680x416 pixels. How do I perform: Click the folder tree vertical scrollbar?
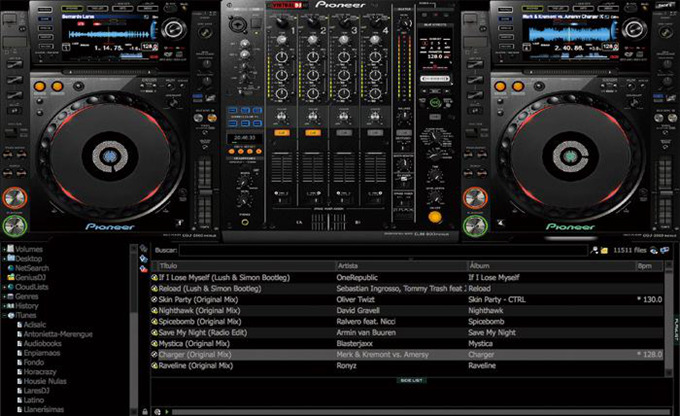(134, 328)
